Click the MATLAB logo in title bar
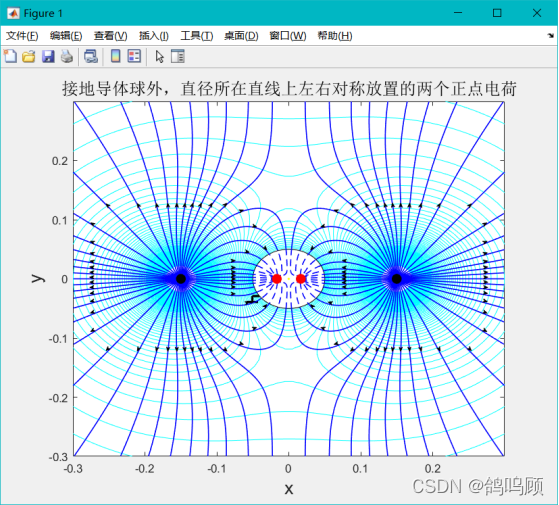The image size is (559, 505). click(x=14, y=13)
